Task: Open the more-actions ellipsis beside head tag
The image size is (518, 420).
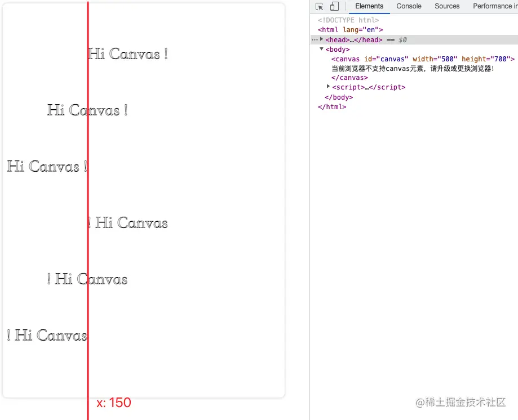Action: point(315,39)
